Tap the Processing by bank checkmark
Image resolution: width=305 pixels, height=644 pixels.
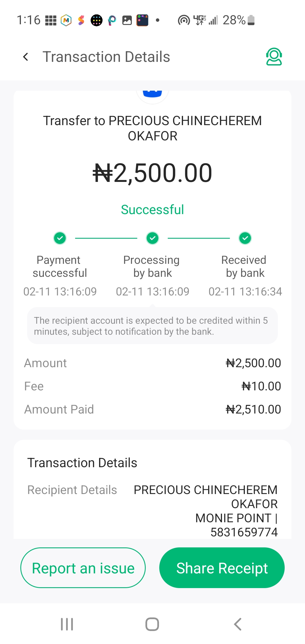(152, 238)
